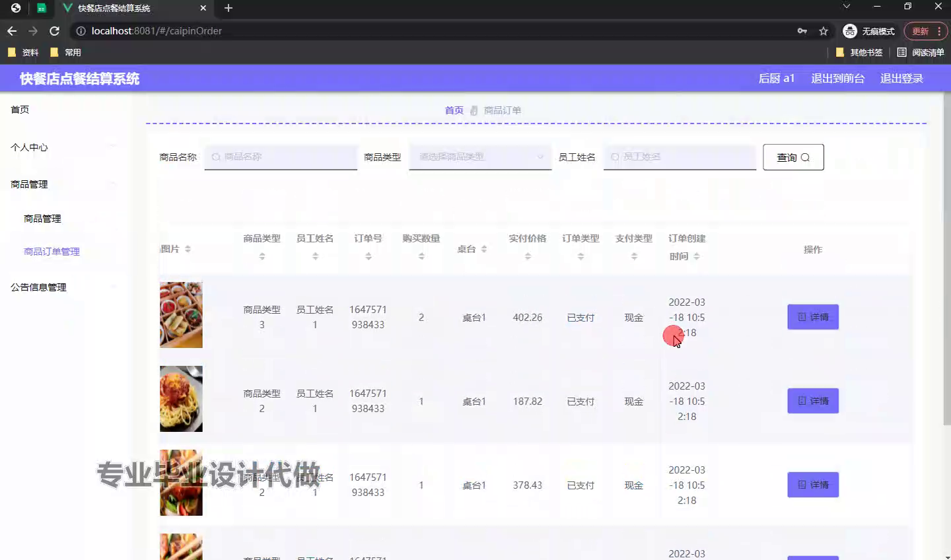
Task: Sort the table by 订单类型 column
Action: (581, 256)
